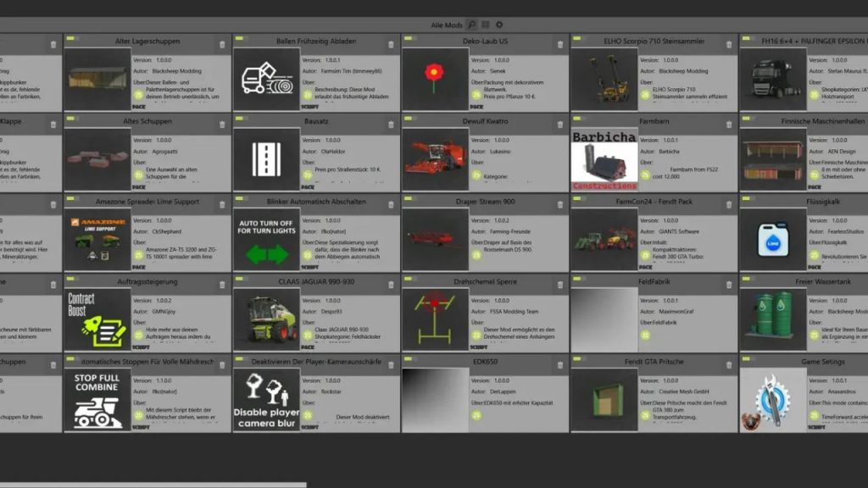Image resolution: width=868 pixels, height=488 pixels.
Task: Click the Drapn Stream 900 mod thumbnail
Action: pyautogui.click(x=435, y=238)
